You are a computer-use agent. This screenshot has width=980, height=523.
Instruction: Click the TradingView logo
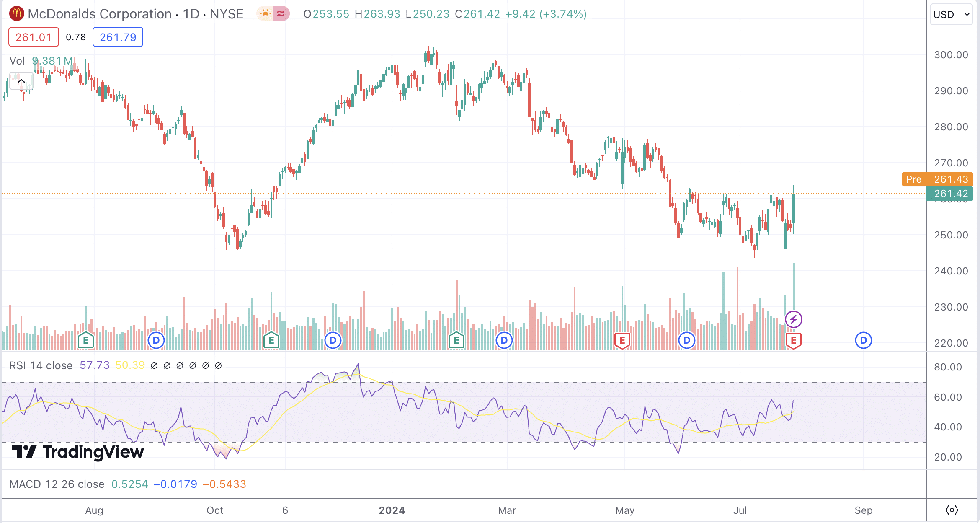click(78, 452)
